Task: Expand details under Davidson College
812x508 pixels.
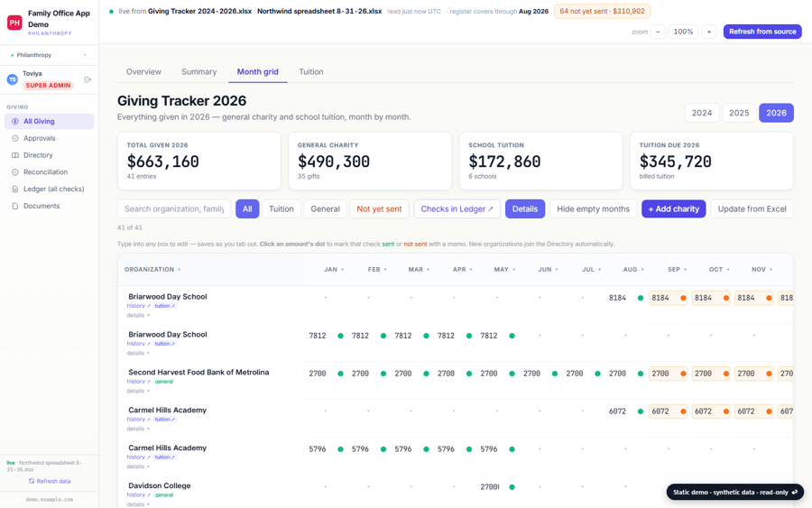Action: (x=138, y=504)
